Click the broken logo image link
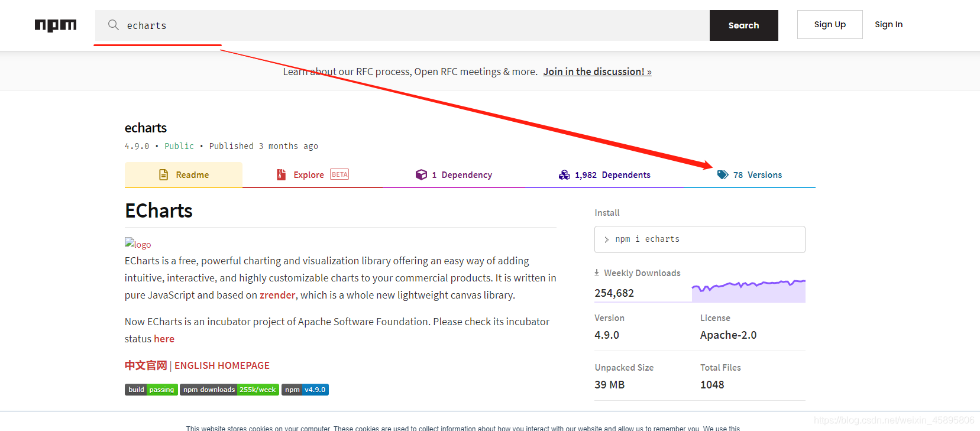The width and height of the screenshot is (980, 431). pos(138,244)
